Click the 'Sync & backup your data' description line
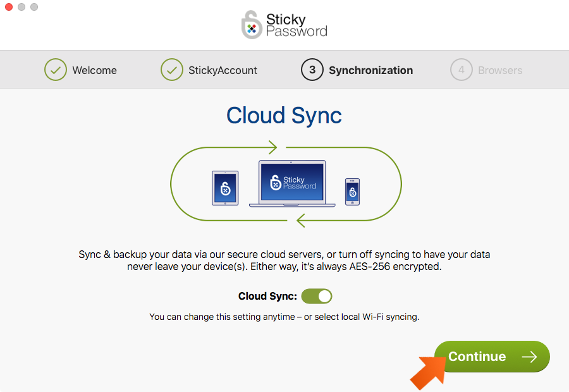 click(x=284, y=254)
